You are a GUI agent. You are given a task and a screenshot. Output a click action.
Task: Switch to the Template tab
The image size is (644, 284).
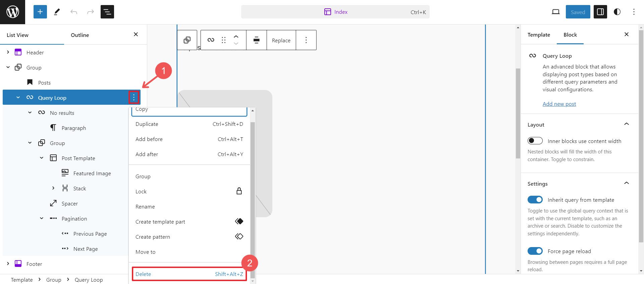(x=539, y=35)
